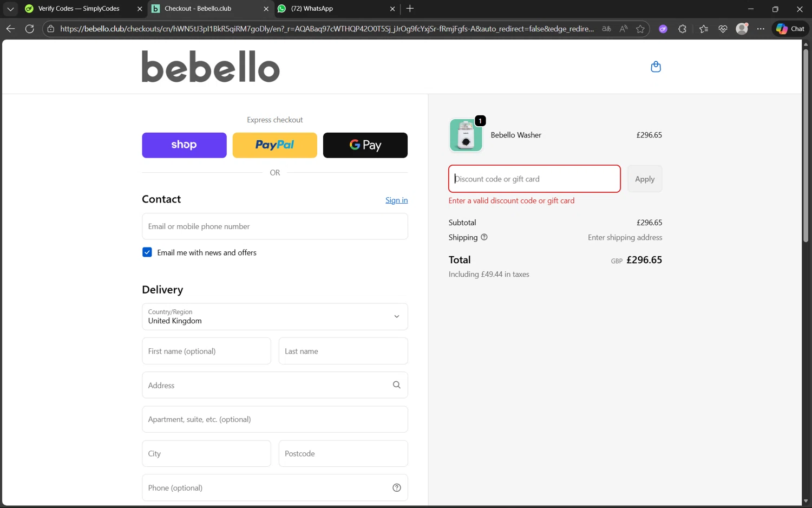The height and width of the screenshot is (508, 812).
Task: Focus the Address field
Action: point(274,385)
